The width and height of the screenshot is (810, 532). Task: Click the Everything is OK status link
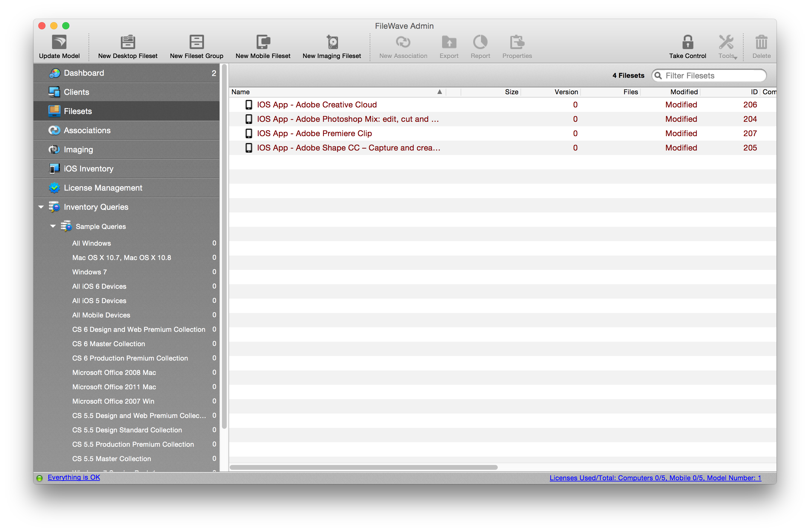point(74,477)
